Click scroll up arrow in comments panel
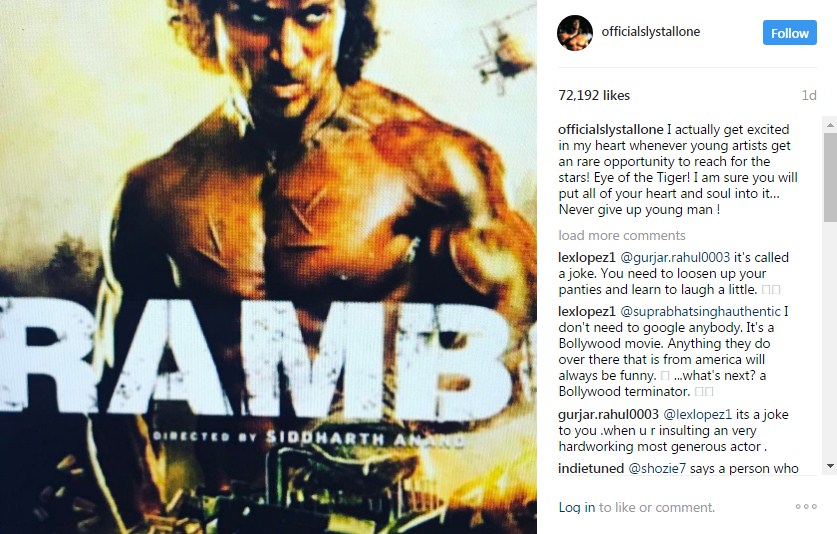 coord(830,125)
